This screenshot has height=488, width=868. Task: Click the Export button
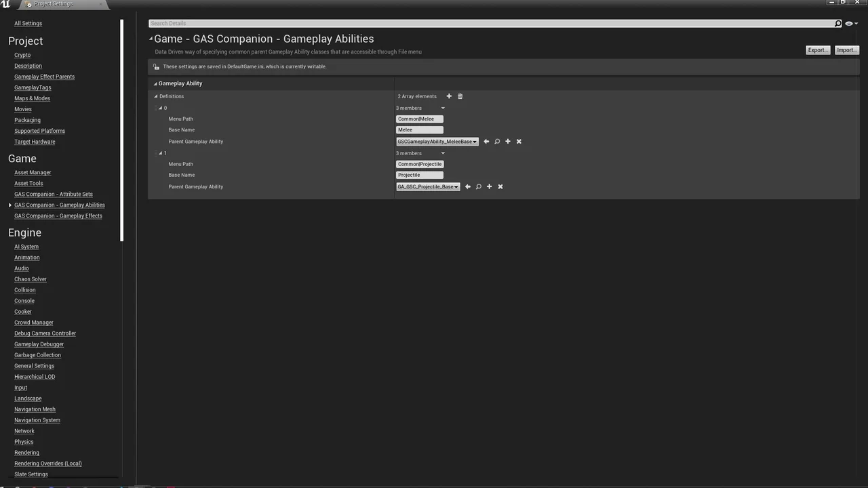[x=816, y=49]
